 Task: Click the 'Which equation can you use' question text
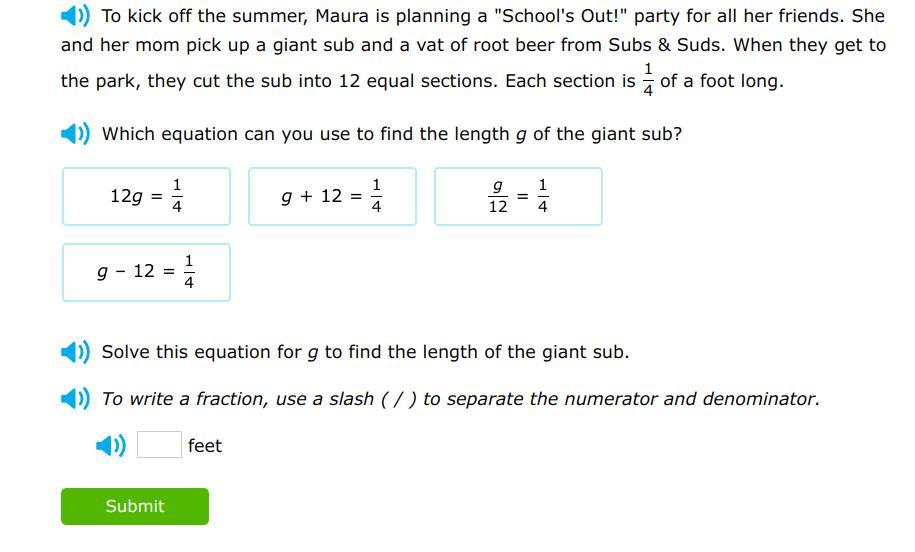tap(392, 134)
